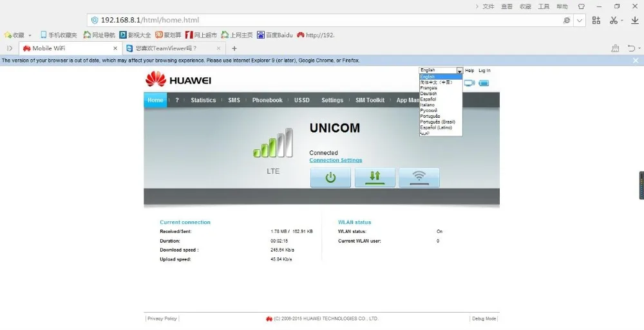This screenshot has height=330, width=644.
Task: Open the 网址导航 bookmark
Action: 99,35
